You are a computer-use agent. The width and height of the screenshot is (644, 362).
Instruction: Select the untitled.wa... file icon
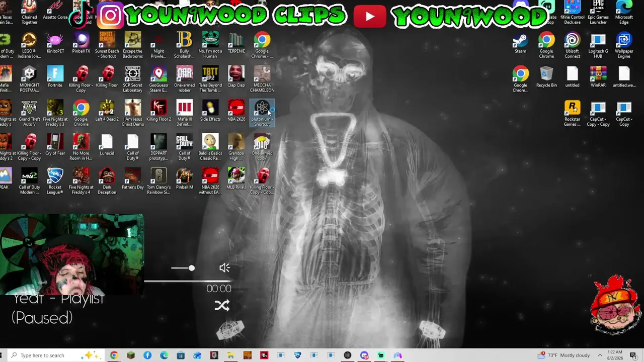[x=624, y=77]
